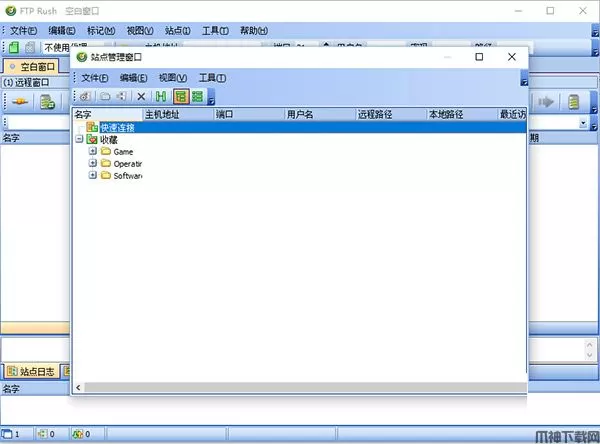Open 编辑(E) menu in the FTP Rush main window
600x444 pixels.
(x=62, y=31)
